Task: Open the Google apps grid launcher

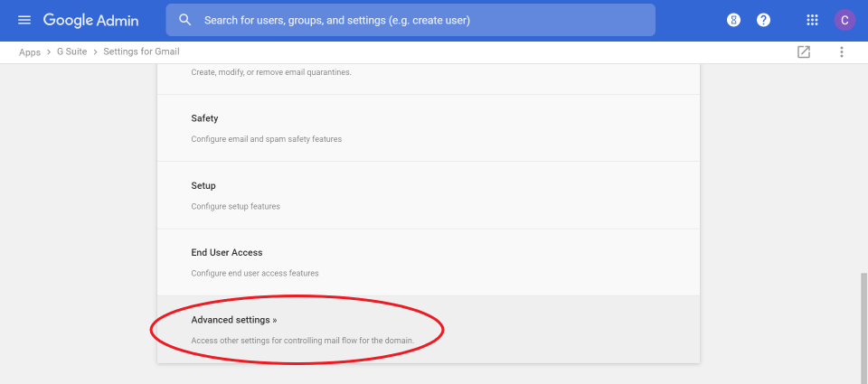Action: click(x=812, y=21)
